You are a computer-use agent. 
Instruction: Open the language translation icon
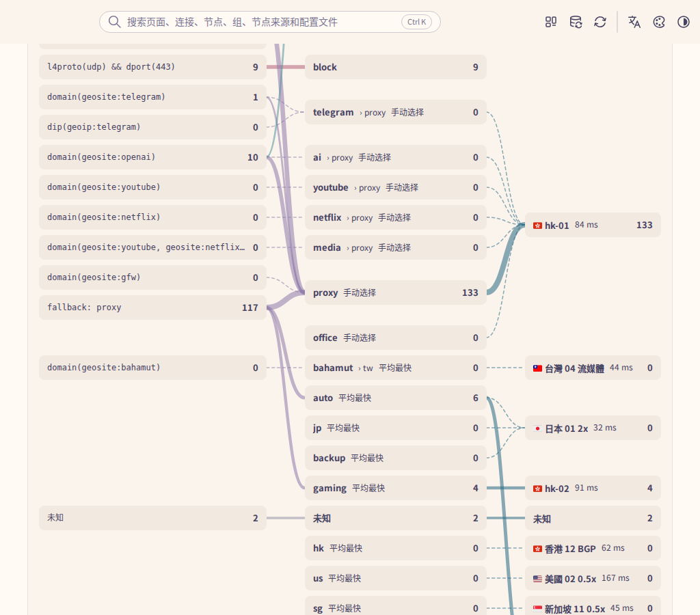(634, 22)
